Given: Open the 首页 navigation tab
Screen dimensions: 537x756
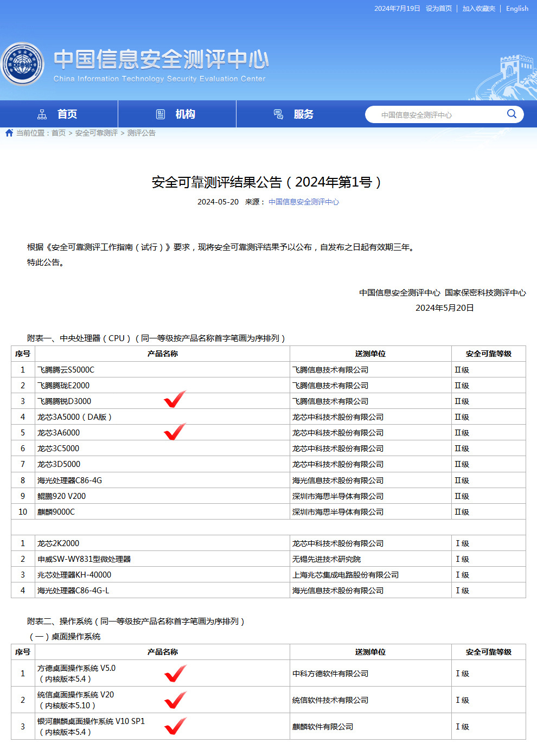Looking at the screenshot, I should tap(59, 114).
